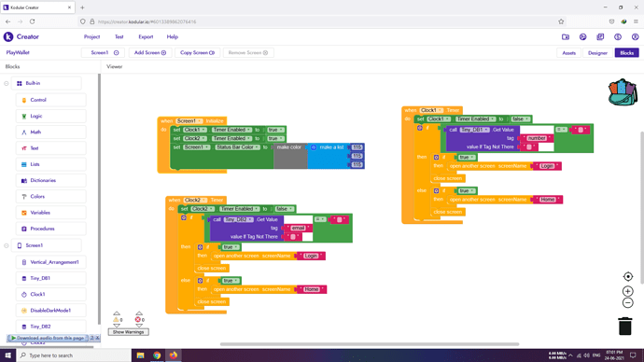Open the Dictionaries blocks category

pos(50,181)
